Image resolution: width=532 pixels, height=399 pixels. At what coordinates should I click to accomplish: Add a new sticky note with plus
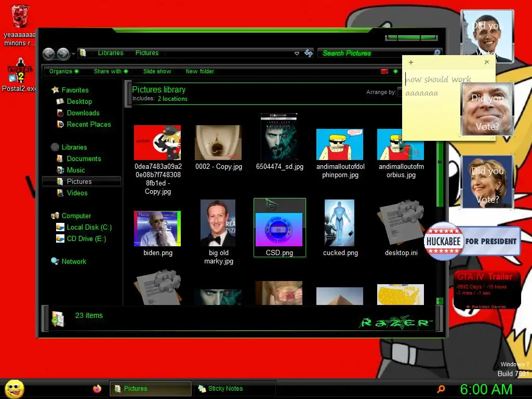tap(411, 62)
